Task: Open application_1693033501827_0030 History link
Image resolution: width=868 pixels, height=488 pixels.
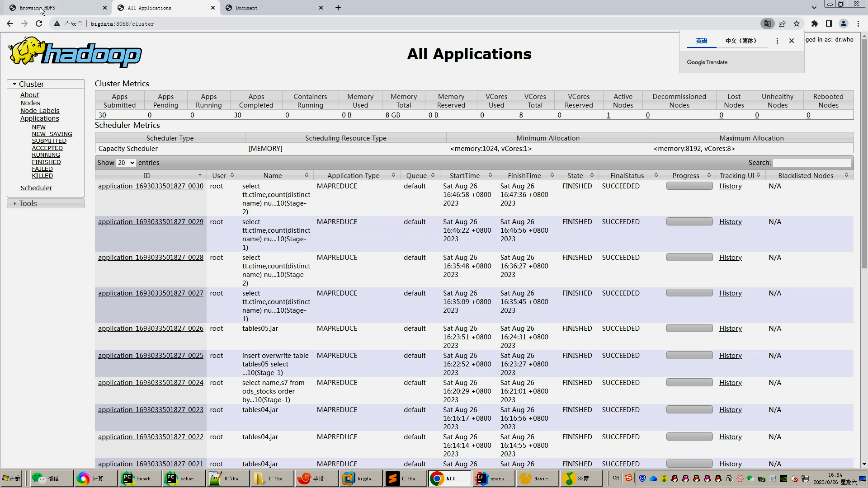Action: click(730, 185)
